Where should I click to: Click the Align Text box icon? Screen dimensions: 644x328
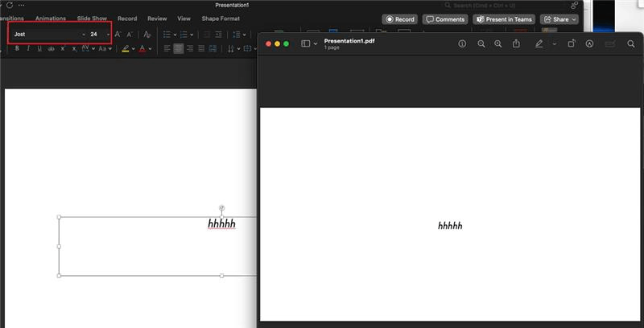tap(247, 49)
